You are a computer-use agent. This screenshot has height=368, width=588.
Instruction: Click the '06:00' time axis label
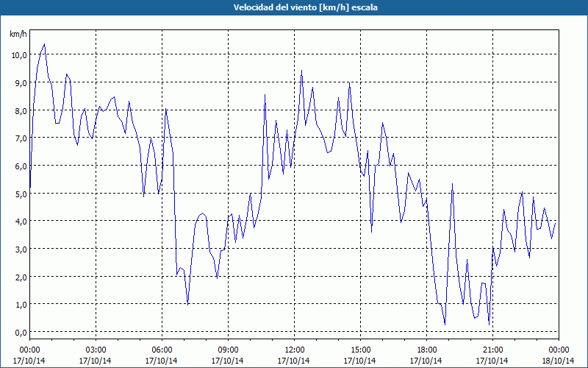[x=162, y=350]
